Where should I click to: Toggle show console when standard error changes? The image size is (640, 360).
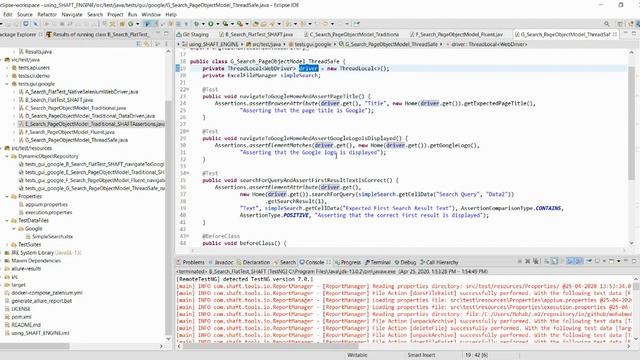pos(578,261)
